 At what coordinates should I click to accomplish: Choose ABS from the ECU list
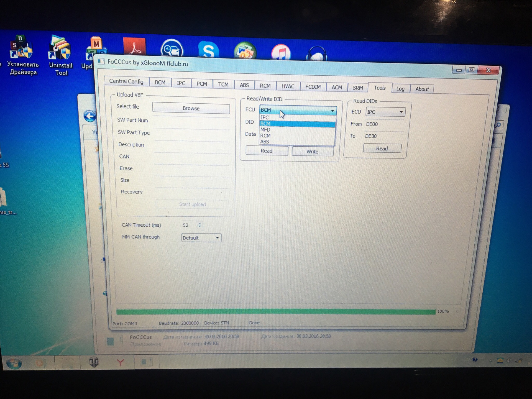(297, 142)
